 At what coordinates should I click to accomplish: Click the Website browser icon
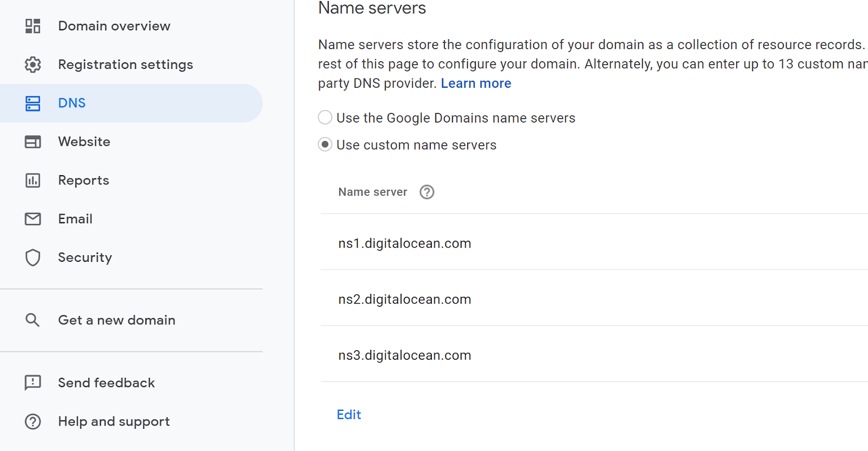33,142
